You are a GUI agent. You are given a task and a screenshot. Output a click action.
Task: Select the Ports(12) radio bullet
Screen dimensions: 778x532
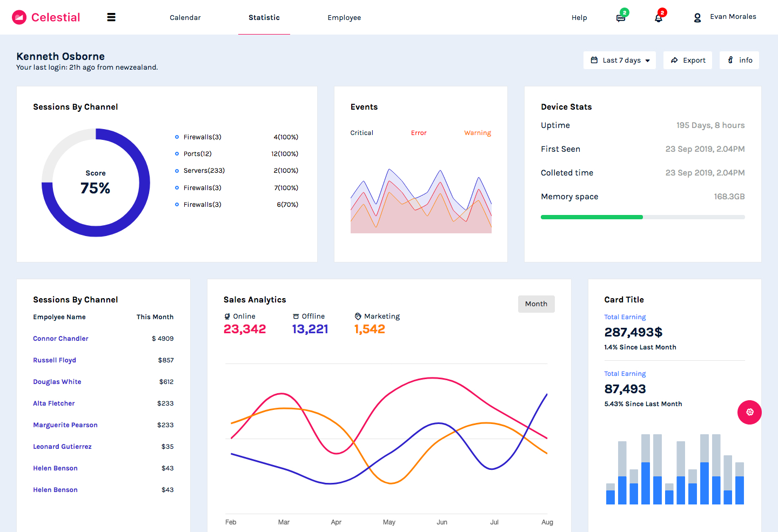click(177, 154)
